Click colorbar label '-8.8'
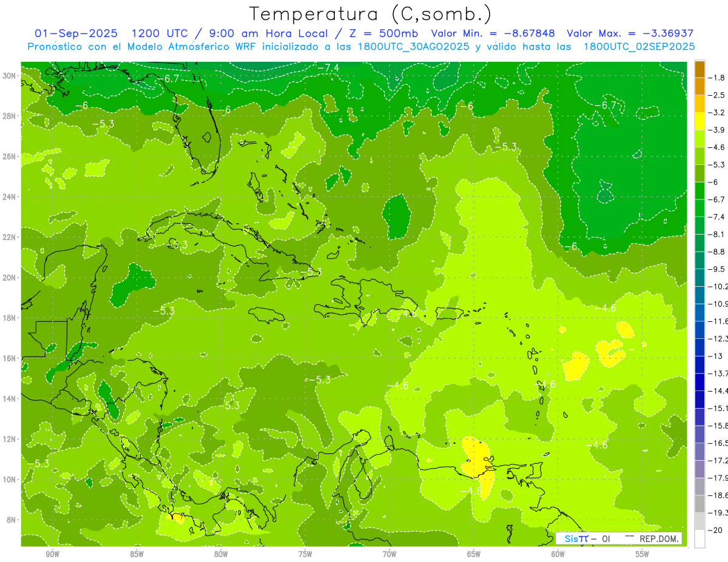728x562 pixels. click(x=717, y=252)
